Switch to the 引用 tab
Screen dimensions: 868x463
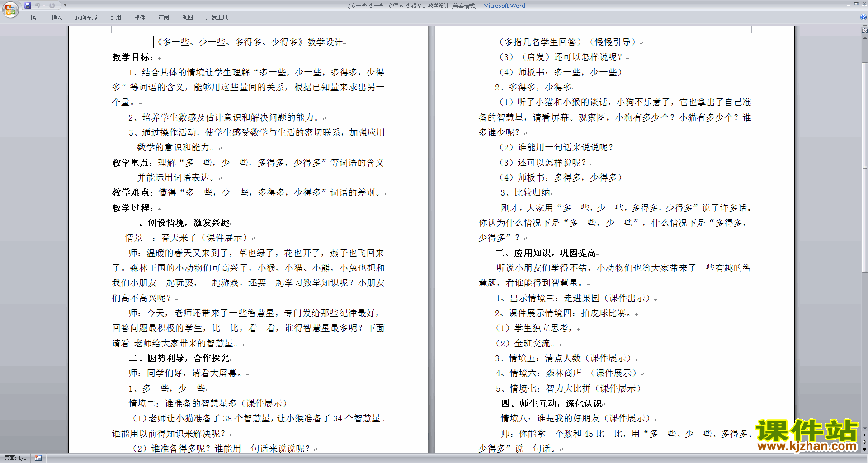pyautogui.click(x=116, y=18)
